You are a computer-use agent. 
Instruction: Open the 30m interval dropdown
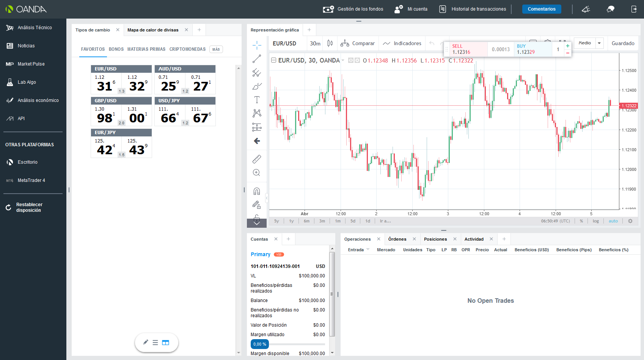[x=315, y=44]
